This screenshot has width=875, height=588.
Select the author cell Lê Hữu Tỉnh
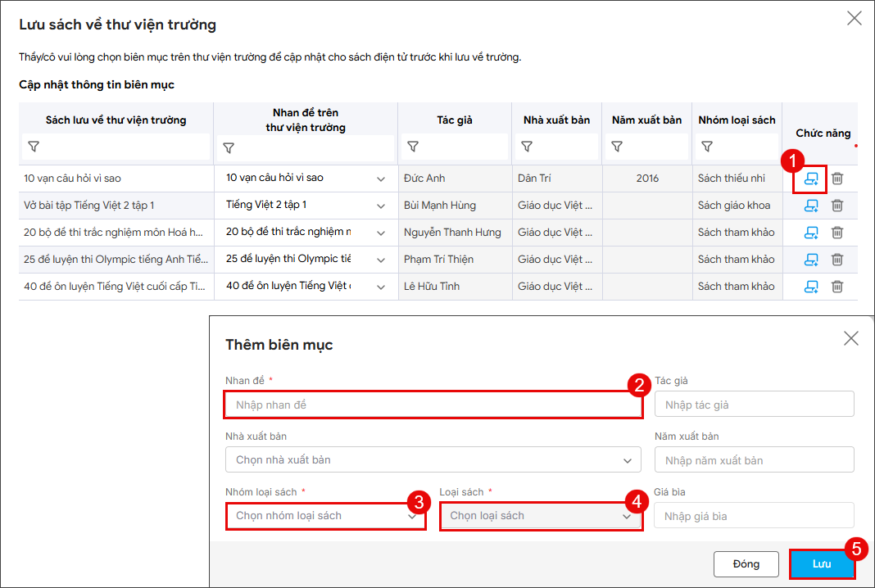click(455, 286)
